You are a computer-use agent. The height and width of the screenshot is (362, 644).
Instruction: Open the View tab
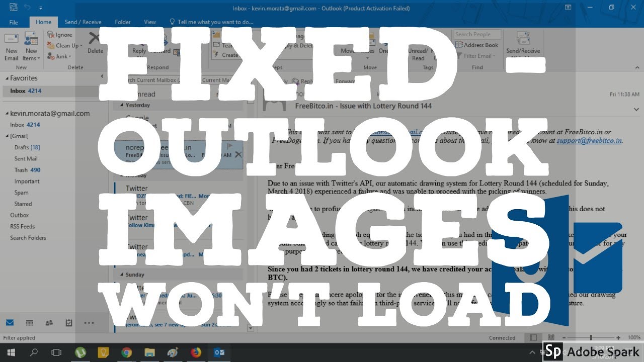coord(150,22)
